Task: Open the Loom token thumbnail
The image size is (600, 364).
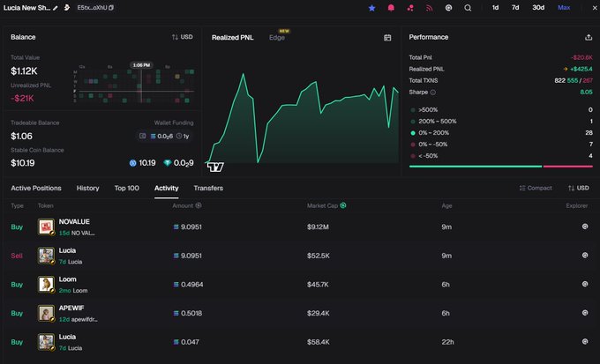Action: 46,285
